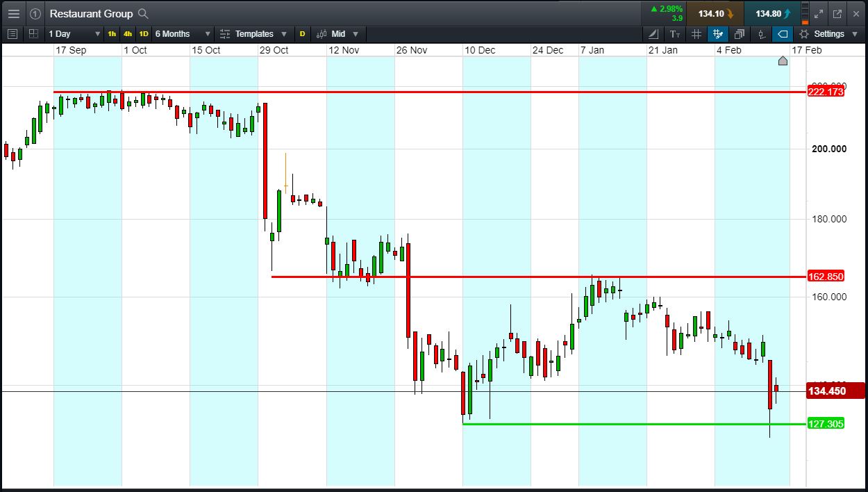Click the buy price 134.80
The image size is (868, 492).
point(772,13)
